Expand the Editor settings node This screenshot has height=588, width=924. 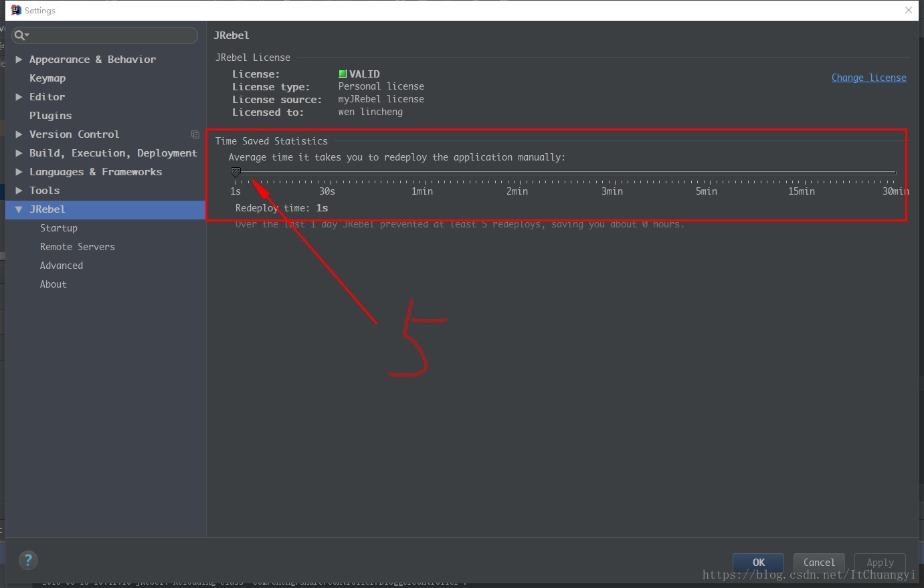tap(19, 97)
